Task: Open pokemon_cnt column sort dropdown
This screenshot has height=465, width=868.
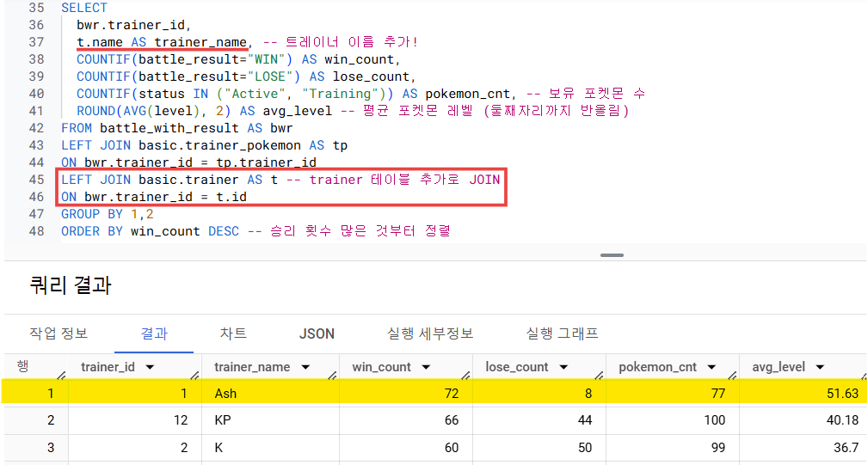Action: click(x=712, y=367)
